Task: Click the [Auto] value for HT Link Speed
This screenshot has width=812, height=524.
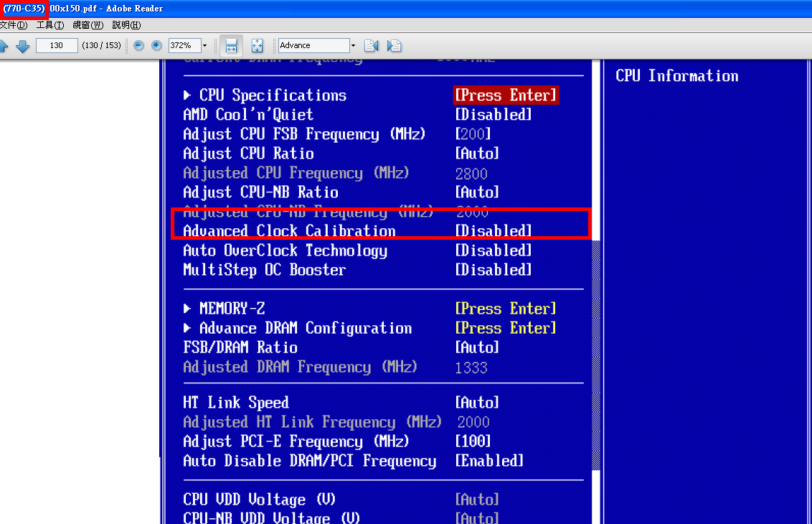Action: 477,403
